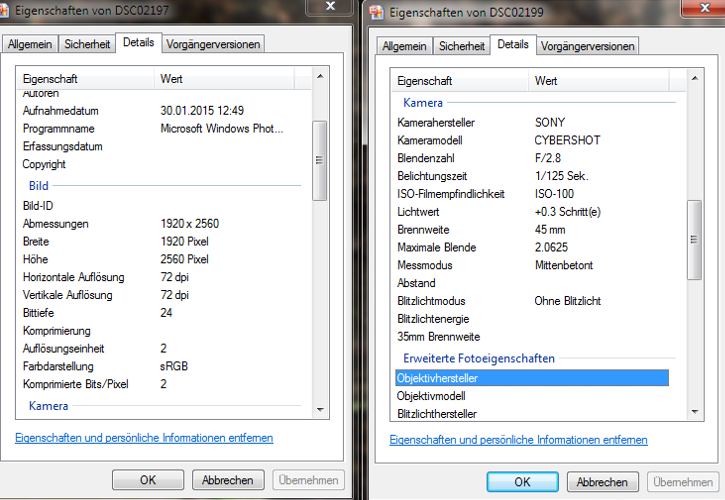This screenshot has height=500, width=725.
Task: Open Allgemein tab in DSC02197 window
Action: (30, 44)
